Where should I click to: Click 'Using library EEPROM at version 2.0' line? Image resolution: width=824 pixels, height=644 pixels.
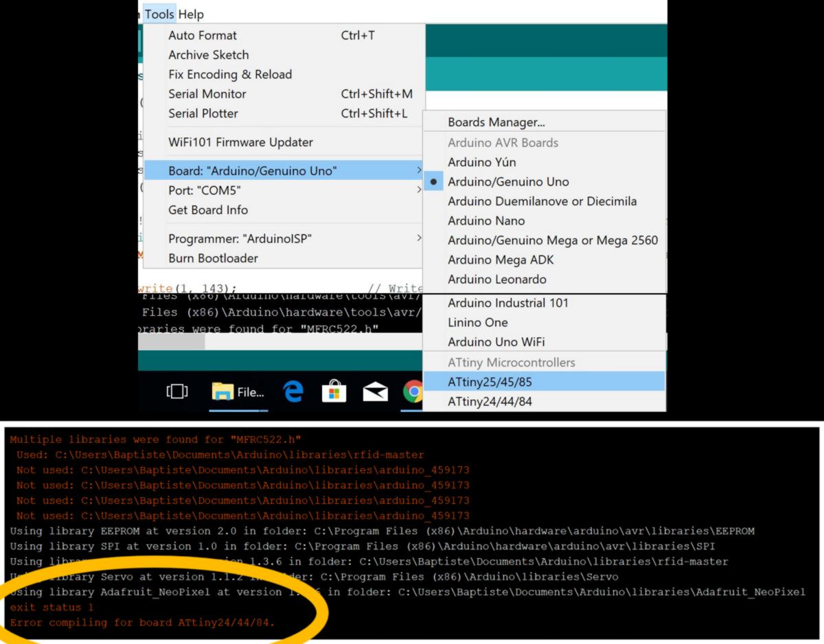pyautogui.click(x=382, y=531)
